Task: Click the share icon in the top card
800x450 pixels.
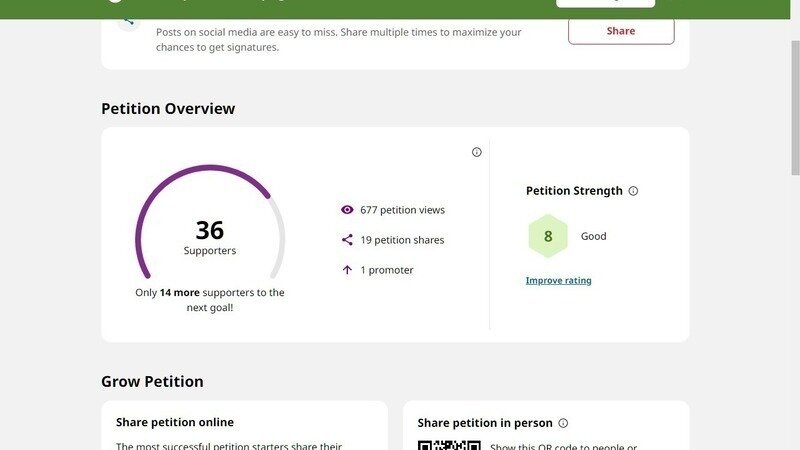Action: pos(128,19)
